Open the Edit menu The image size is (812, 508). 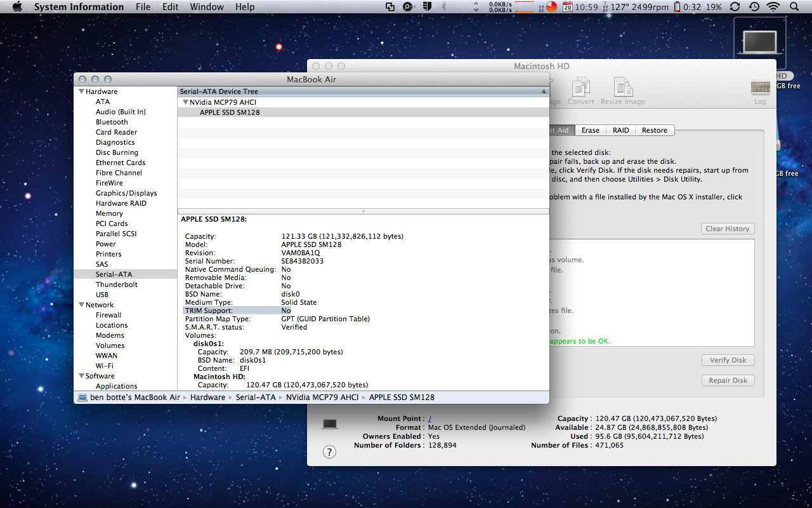pos(170,7)
